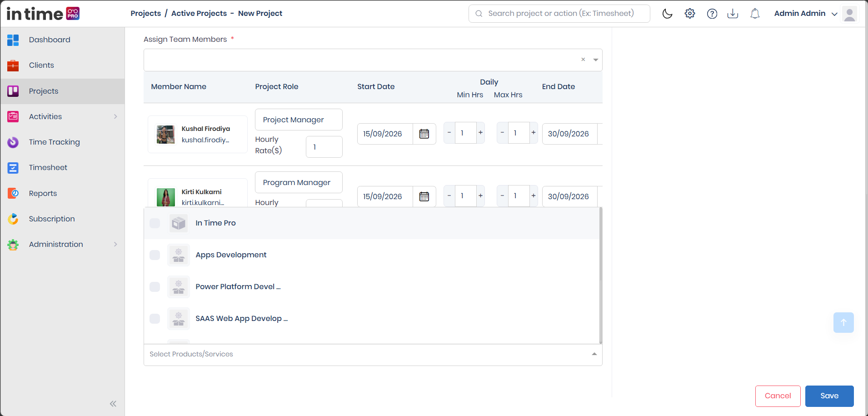Click the Time Tracking clock icon
This screenshot has width=868, height=416.
(13, 142)
